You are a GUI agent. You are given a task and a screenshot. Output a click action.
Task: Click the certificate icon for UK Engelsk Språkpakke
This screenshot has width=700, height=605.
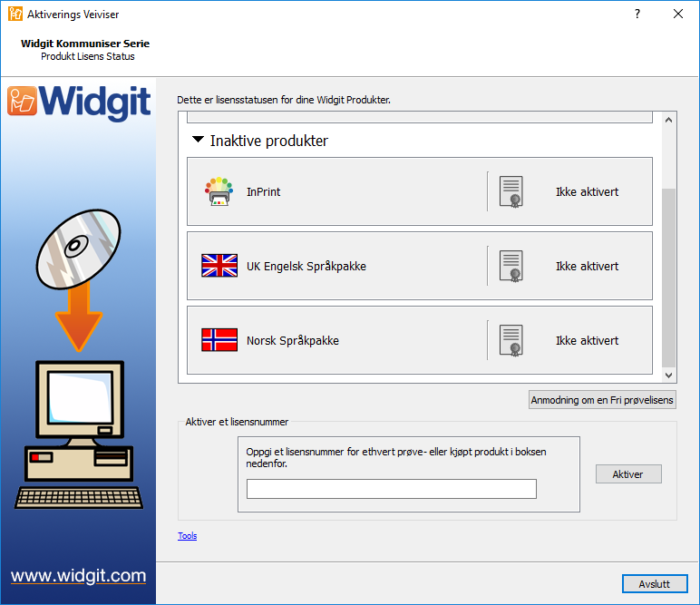click(x=511, y=266)
